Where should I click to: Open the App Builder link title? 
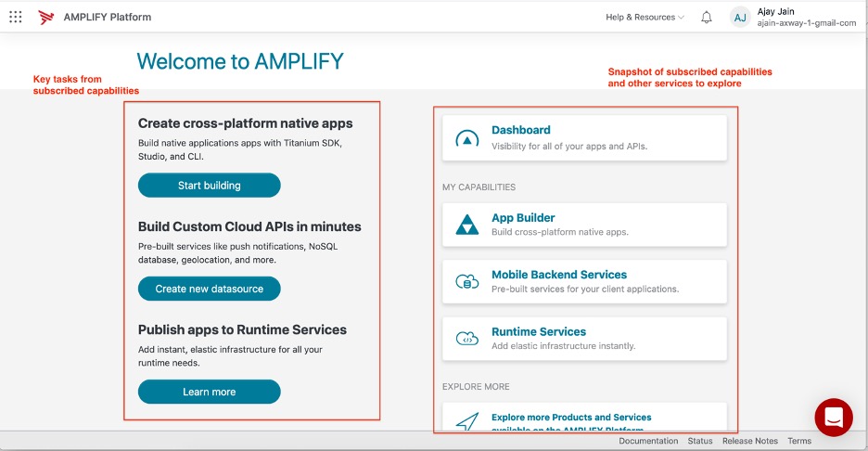[523, 218]
